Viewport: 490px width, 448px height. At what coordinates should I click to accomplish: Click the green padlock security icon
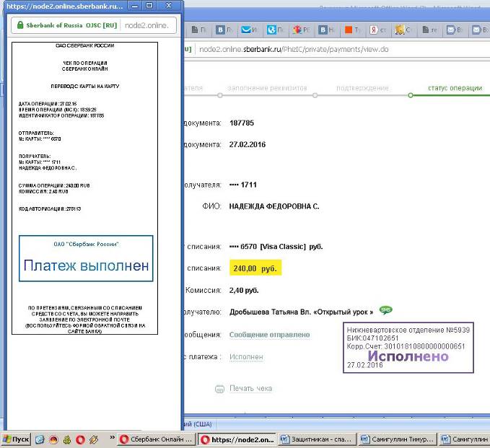click(20, 25)
